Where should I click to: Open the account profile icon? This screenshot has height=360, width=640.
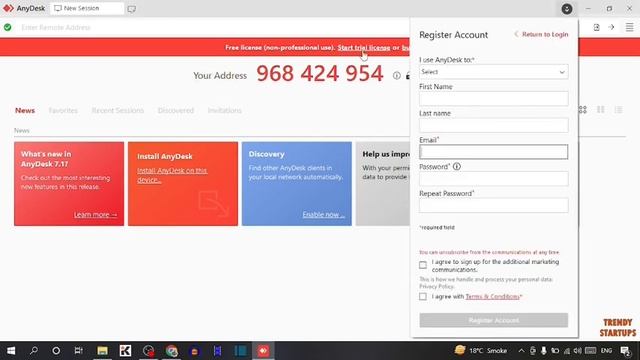pos(567,9)
